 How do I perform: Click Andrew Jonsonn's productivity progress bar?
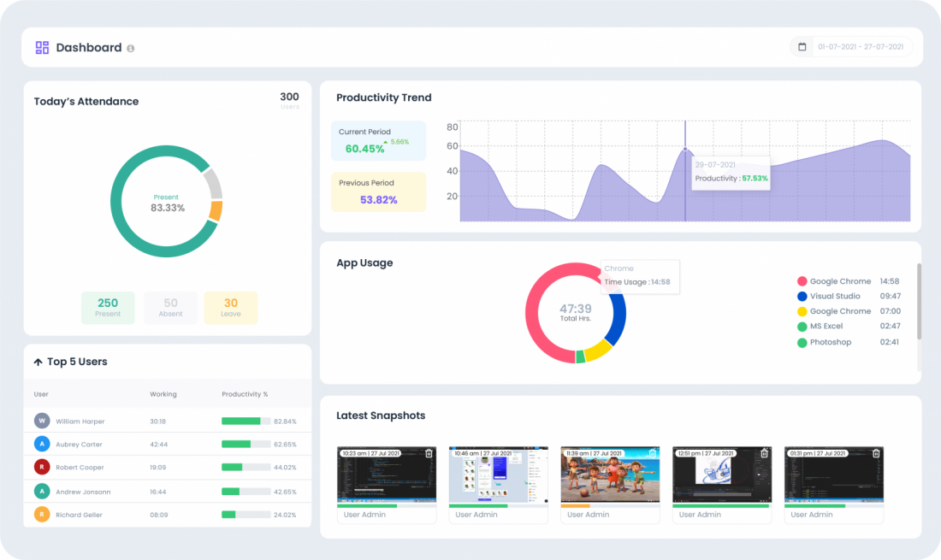click(246, 491)
